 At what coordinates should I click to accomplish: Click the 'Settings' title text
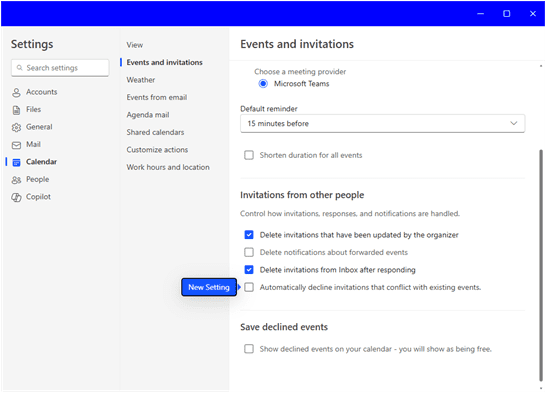[x=32, y=44]
